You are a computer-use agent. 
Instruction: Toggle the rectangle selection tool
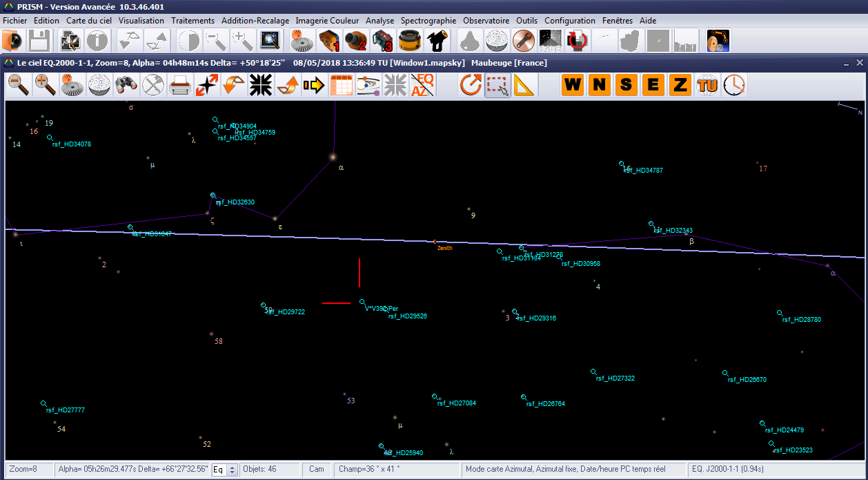[x=497, y=86]
